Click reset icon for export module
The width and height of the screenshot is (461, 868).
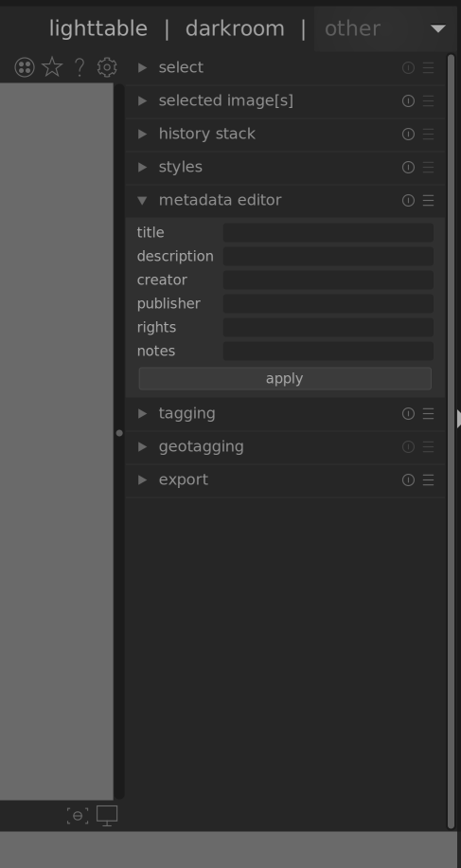point(408,479)
